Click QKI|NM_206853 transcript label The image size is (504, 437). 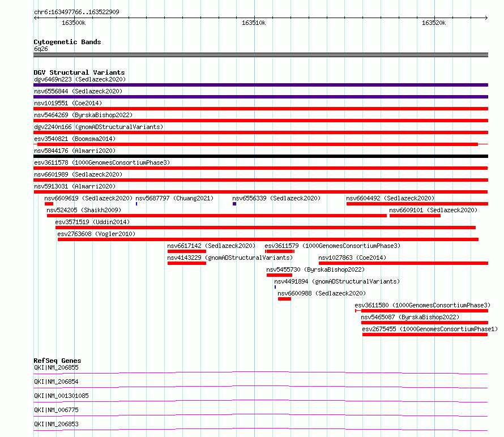[56, 424]
